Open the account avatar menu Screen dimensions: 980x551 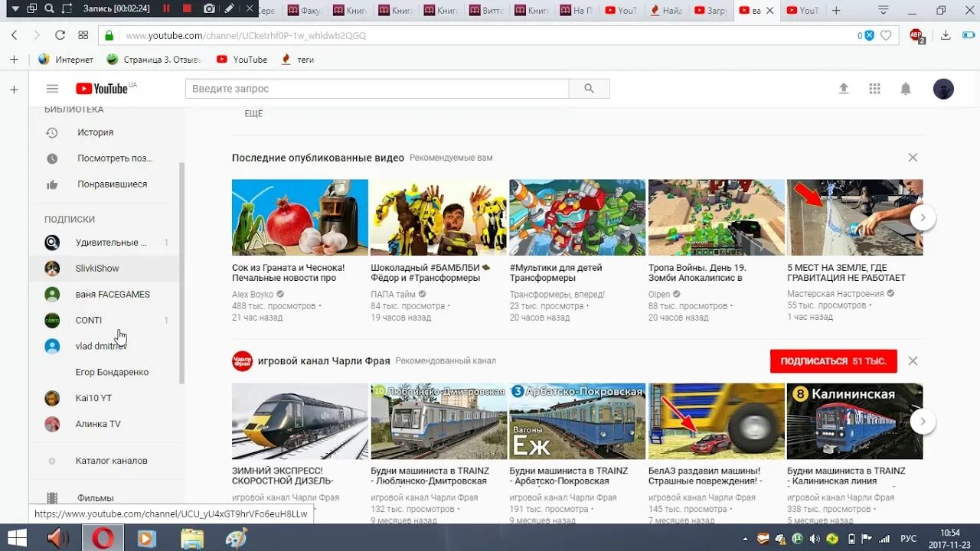click(943, 89)
